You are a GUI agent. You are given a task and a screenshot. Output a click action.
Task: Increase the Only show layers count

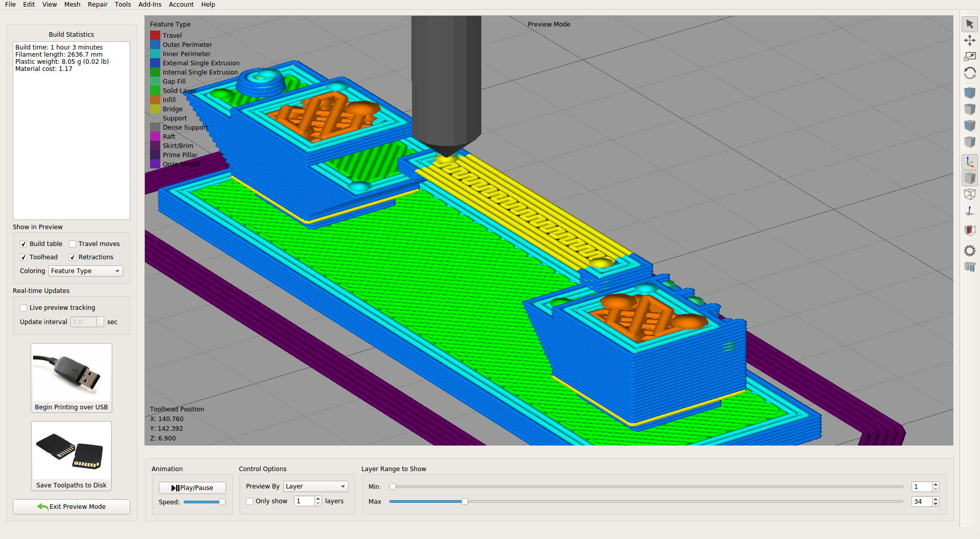point(318,499)
